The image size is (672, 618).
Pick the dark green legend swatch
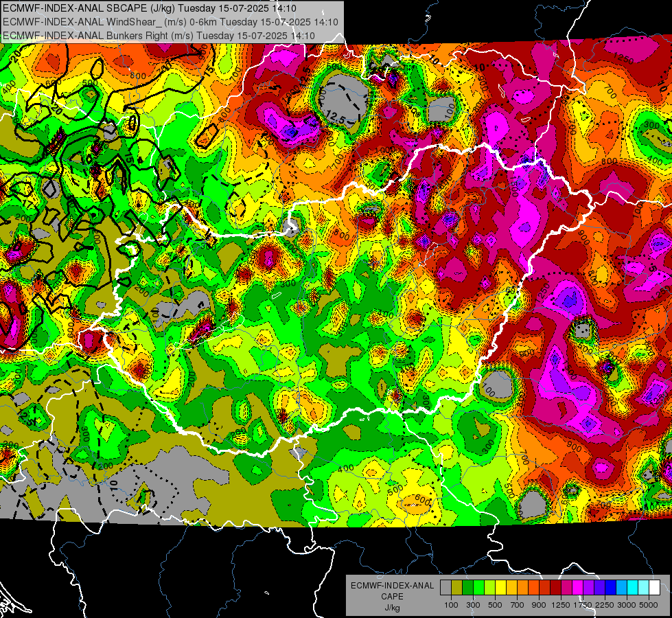[467, 588]
